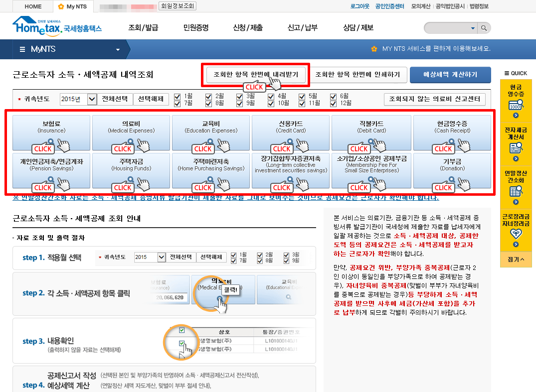Click 조회되지 않는 의료비 신고센터 button
Viewport: 536px width, 392px height.
point(434,99)
